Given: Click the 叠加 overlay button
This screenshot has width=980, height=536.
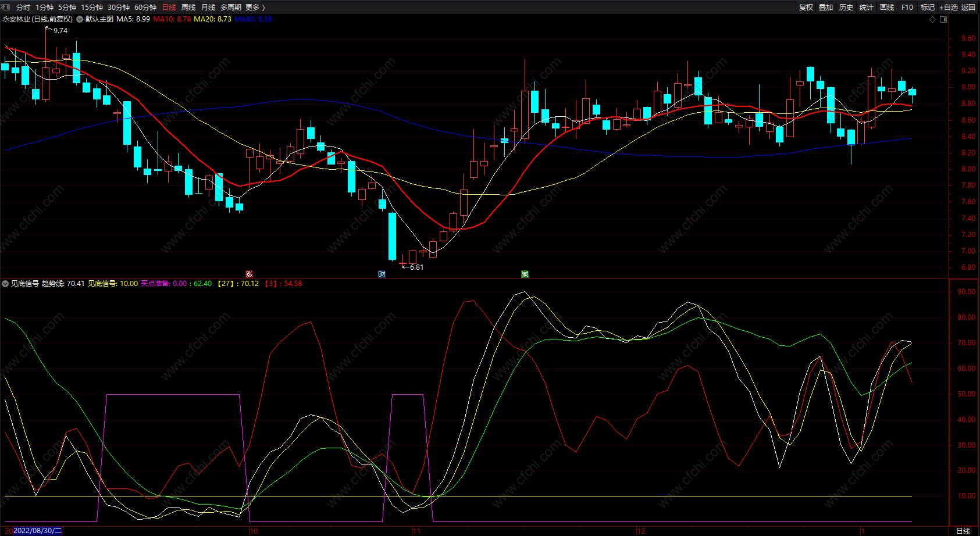Looking at the screenshot, I should pos(826,8).
